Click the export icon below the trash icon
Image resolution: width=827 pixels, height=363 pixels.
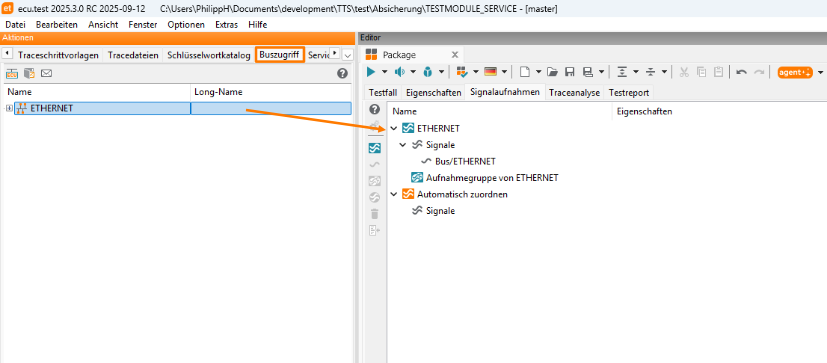[x=374, y=231]
